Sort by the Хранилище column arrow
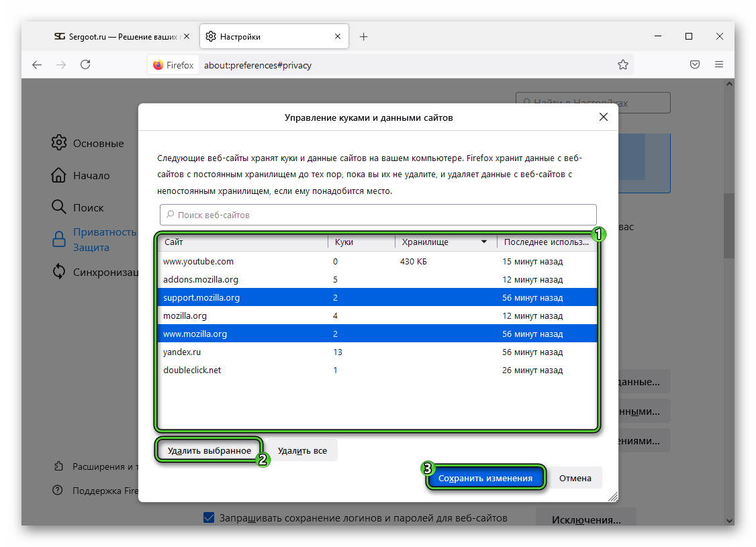 483,242
